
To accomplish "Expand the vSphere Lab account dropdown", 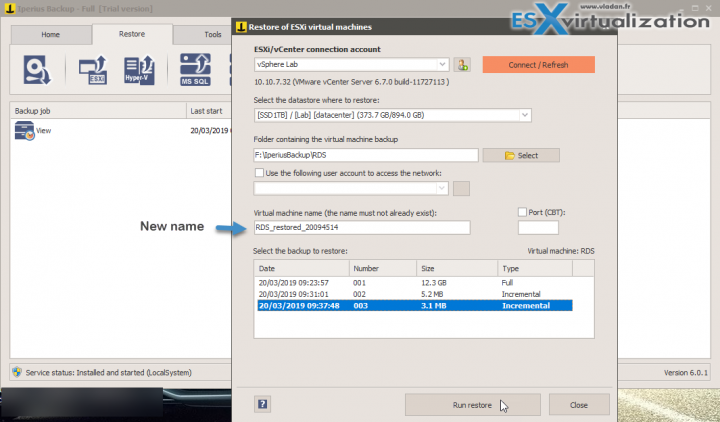I will click(x=442, y=64).
